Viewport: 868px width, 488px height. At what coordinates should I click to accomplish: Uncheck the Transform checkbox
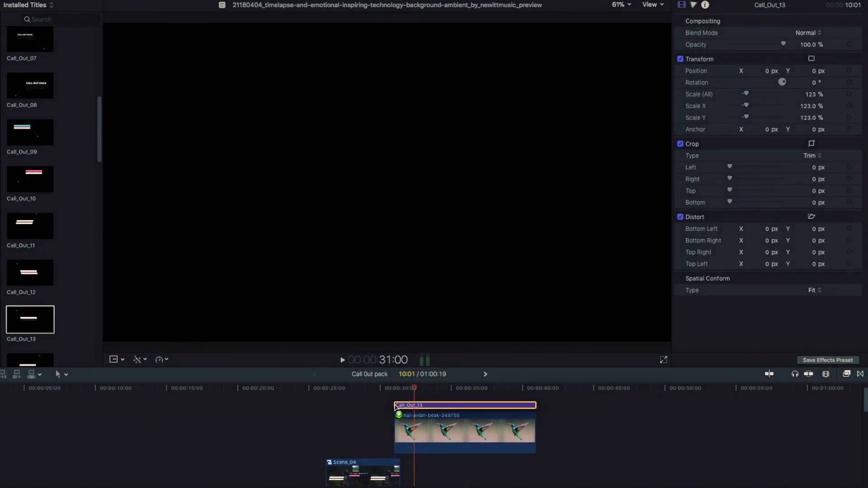pos(680,59)
